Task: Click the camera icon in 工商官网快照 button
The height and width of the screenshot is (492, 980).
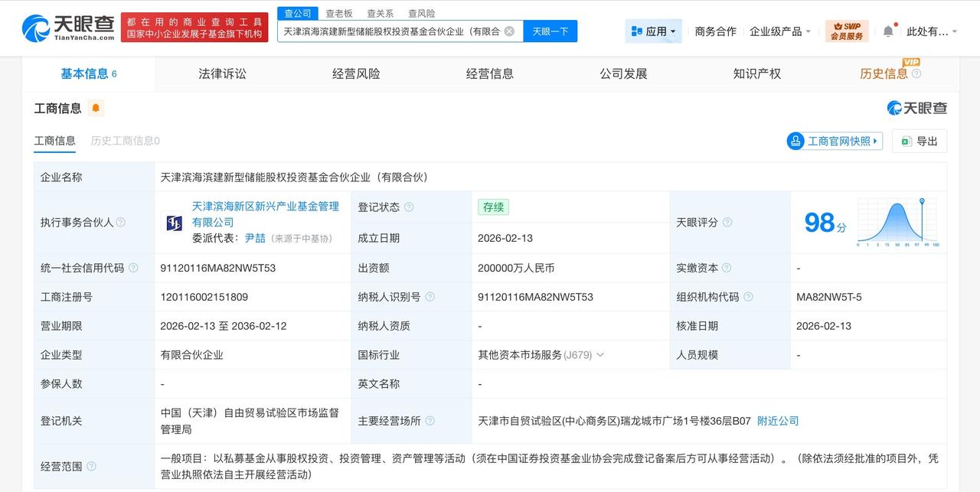Action: coord(795,141)
